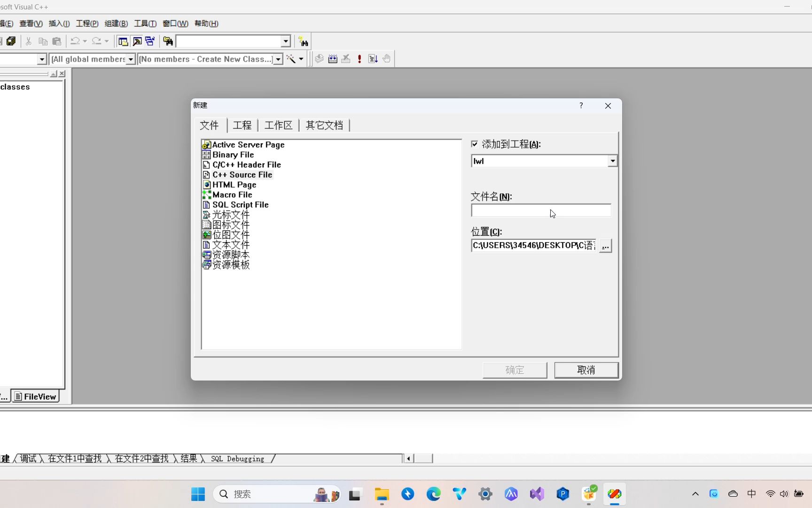The image size is (812, 508).
Task: Expand the Find combo box dropdown
Action: [x=286, y=41]
